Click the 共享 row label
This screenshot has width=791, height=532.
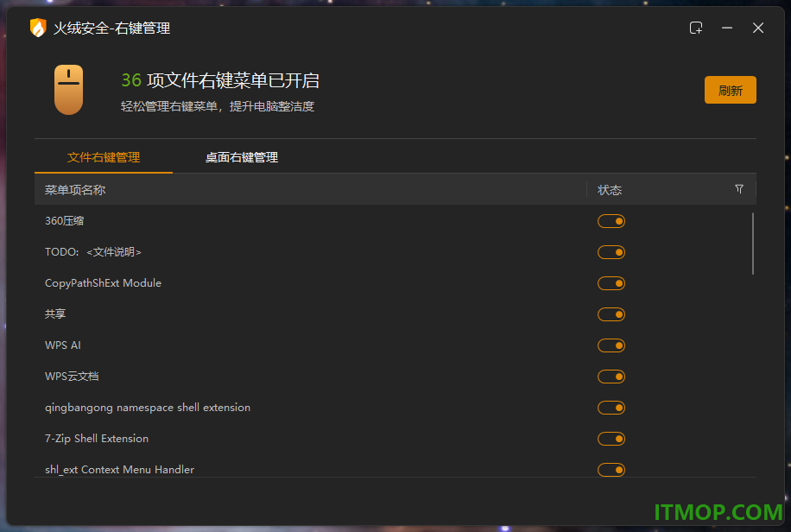[x=55, y=314]
